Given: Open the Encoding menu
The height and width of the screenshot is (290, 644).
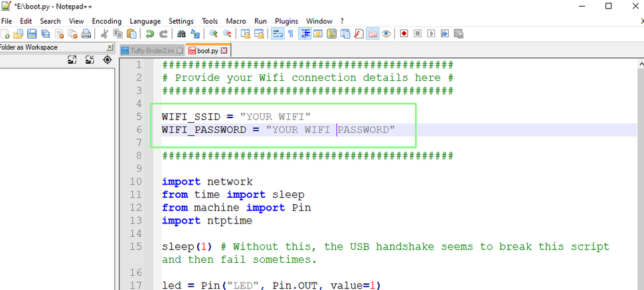Looking at the screenshot, I should tap(107, 21).
